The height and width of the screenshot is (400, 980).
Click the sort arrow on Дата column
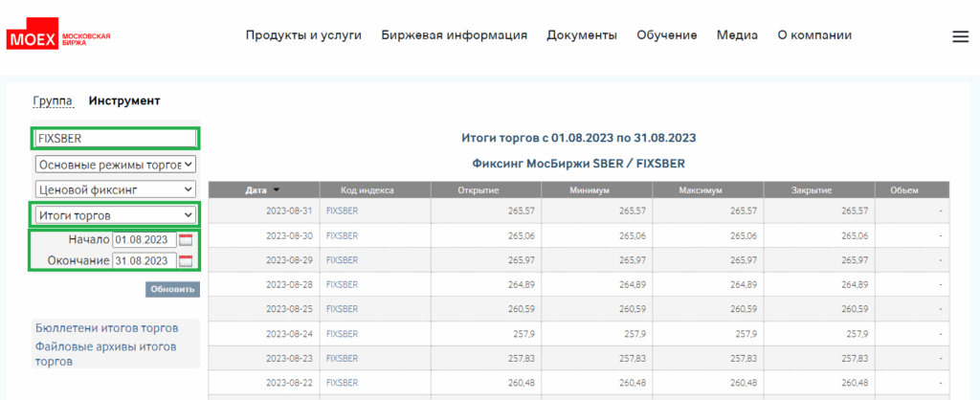(277, 190)
